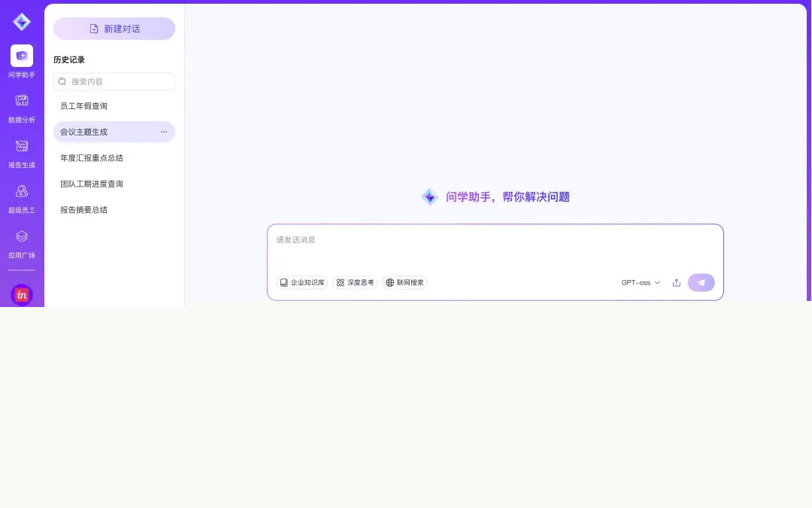Open the 超级员工 sidebar icon
The width and height of the screenshot is (812, 508).
[22, 191]
